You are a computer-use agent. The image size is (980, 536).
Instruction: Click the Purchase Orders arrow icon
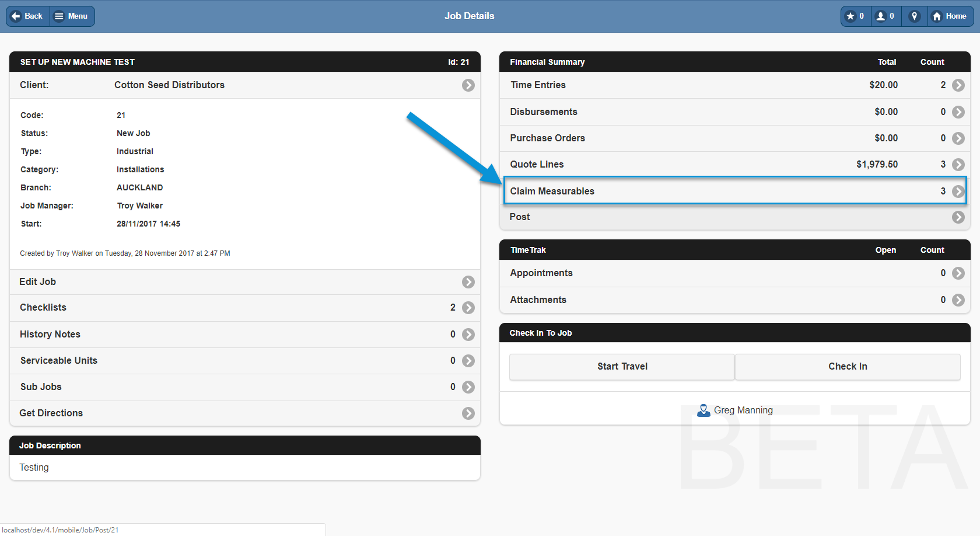(x=958, y=138)
